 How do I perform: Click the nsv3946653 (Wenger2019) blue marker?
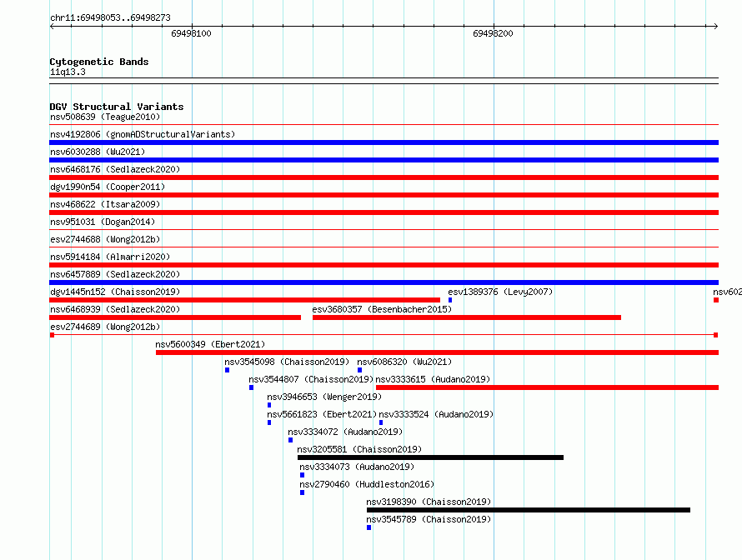(269, 405)
